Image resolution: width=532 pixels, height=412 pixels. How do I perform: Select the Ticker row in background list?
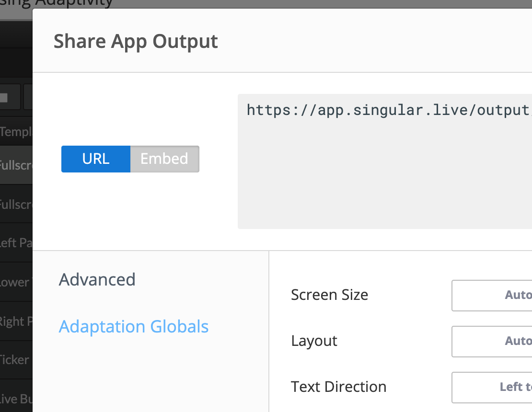[x=16, y=360]
